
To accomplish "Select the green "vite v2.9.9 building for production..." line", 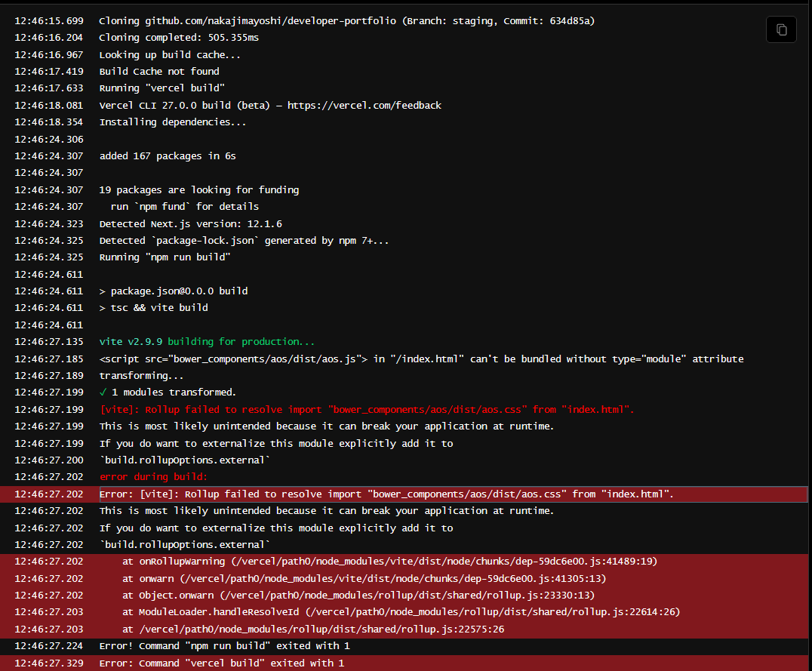I will [x=207, y=341].
